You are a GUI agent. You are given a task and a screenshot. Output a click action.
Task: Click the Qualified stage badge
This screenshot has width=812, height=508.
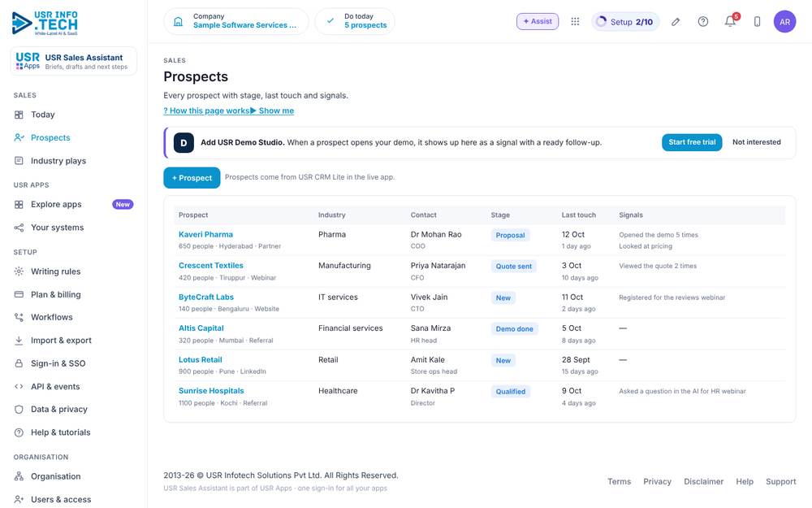(511, 392)
